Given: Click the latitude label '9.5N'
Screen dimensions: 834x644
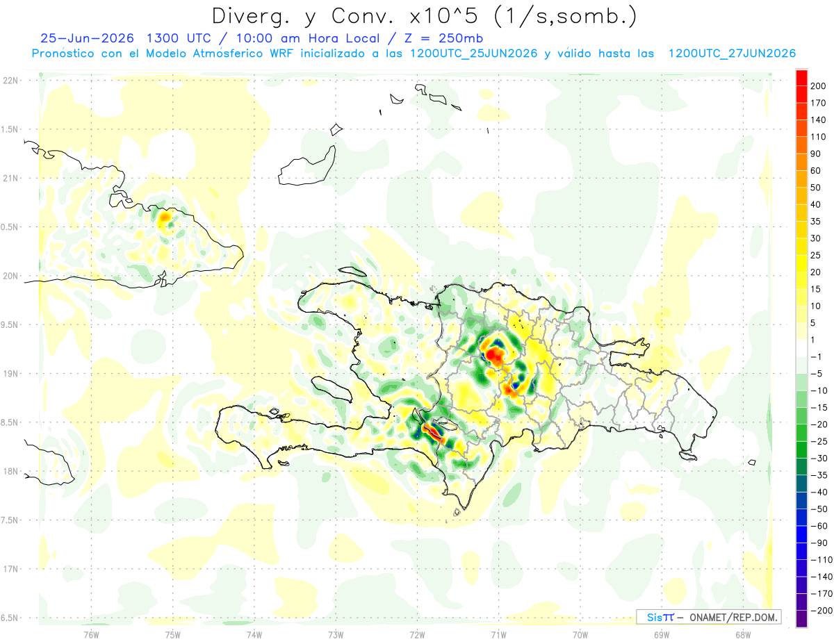Looking at the screenshot, I should [x=10, y=324].
